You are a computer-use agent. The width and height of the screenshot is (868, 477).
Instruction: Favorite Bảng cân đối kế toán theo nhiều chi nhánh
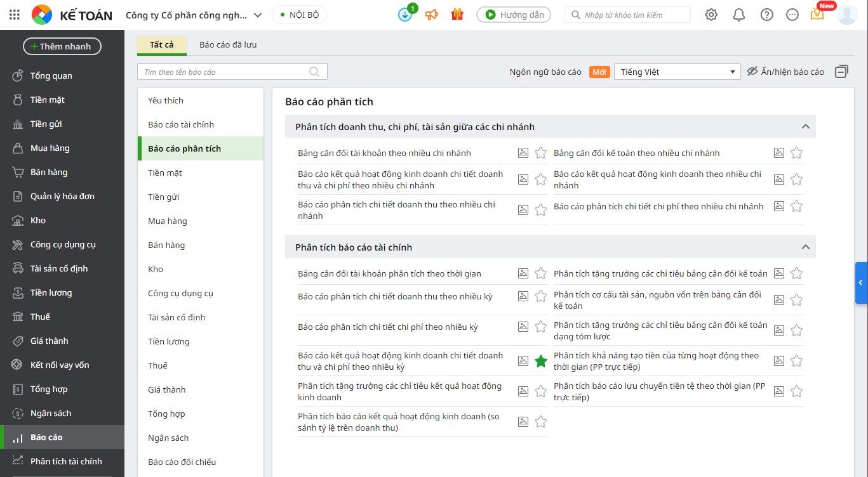coord(797,153)
